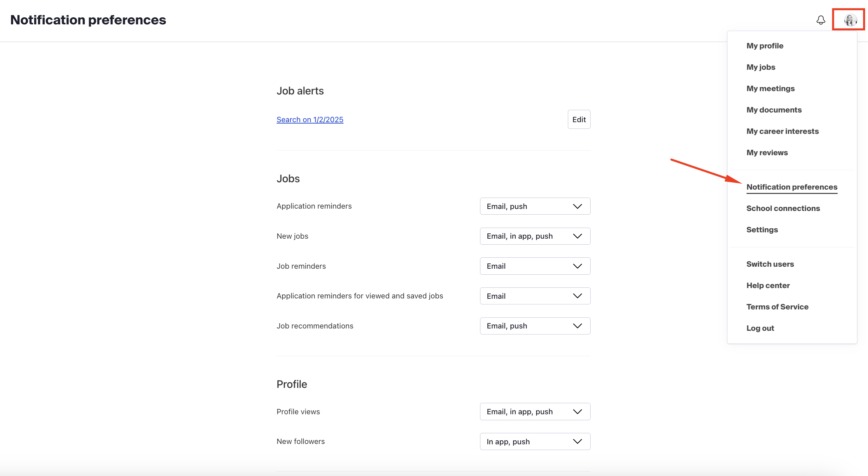The height and width of the screenshot is (476, 868).
Task: Open School connections from the menu
Action: (x=784, y=208)
